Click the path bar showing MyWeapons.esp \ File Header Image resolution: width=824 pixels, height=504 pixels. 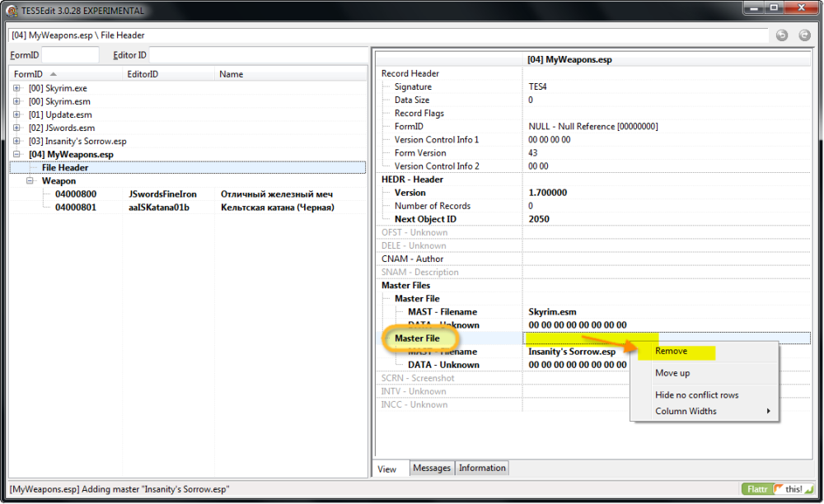tap(389, 35)
